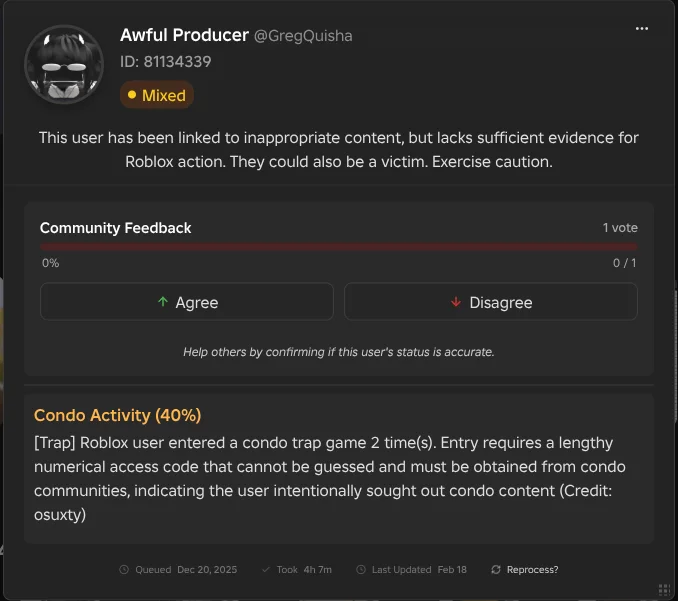Click the red down arrow on Disagree

pyautogui.click(x=456, y=302)
